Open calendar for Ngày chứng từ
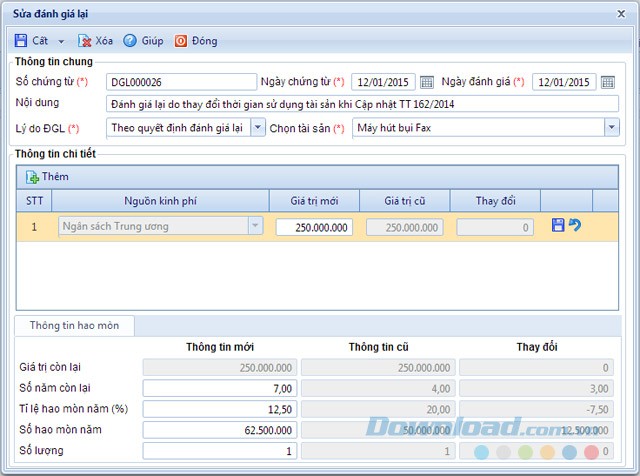The image size is (640, 476). click(x=427, y=82)
